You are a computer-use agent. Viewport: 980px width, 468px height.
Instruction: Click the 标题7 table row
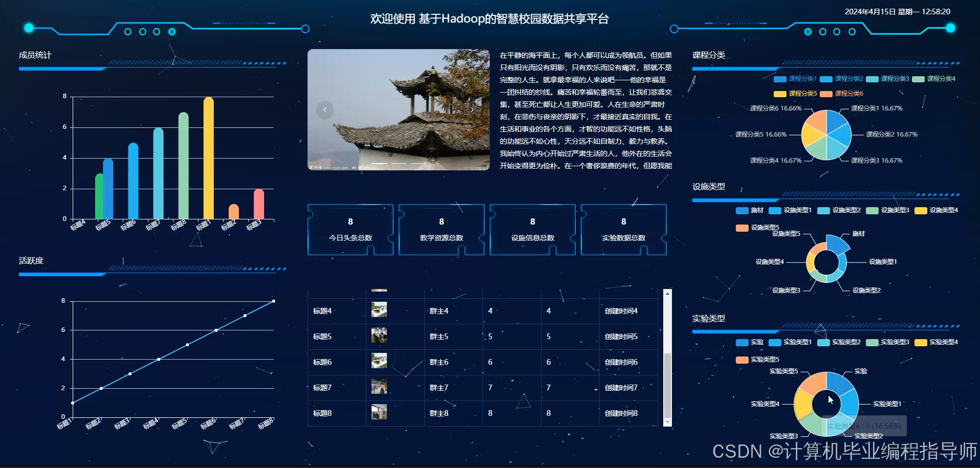coord(461,387)
